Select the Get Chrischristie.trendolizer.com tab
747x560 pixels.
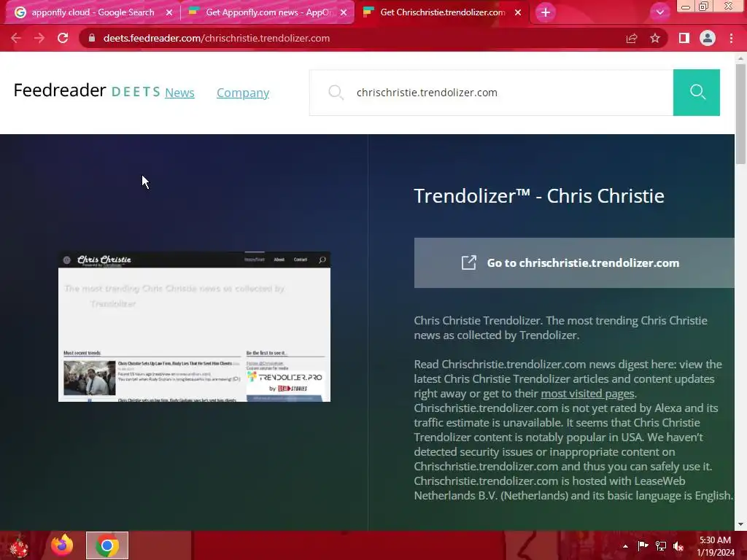[442, 12]
